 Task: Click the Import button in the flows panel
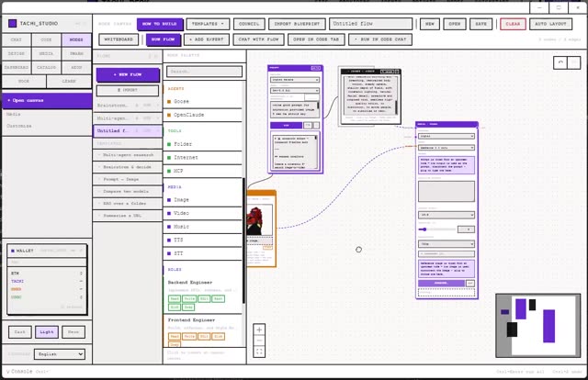pos(128,90)
